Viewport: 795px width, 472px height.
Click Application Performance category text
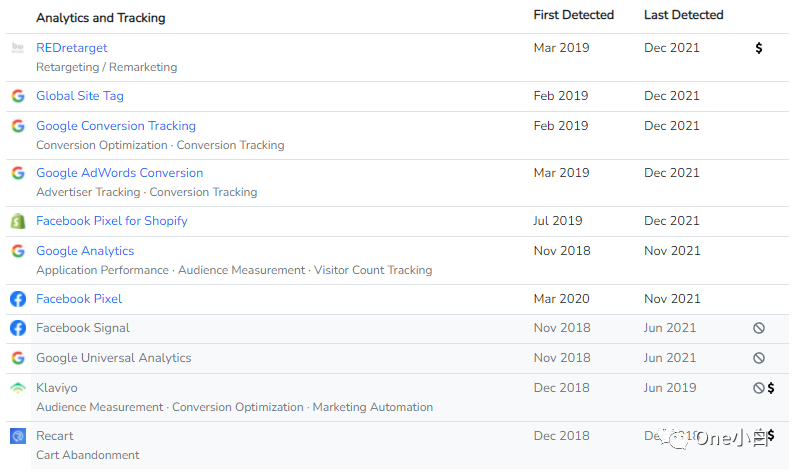pyautogui.click(x=102, y=270)
